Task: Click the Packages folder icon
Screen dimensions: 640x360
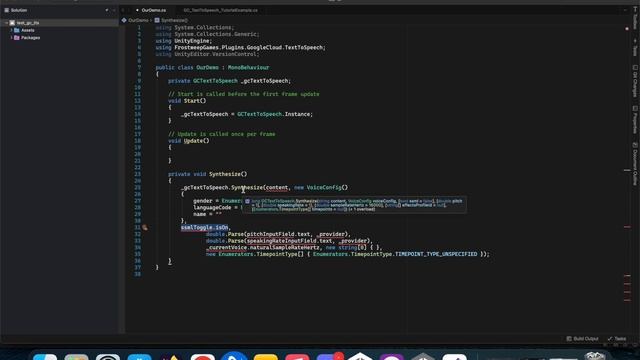Action: tap(17, 38)
